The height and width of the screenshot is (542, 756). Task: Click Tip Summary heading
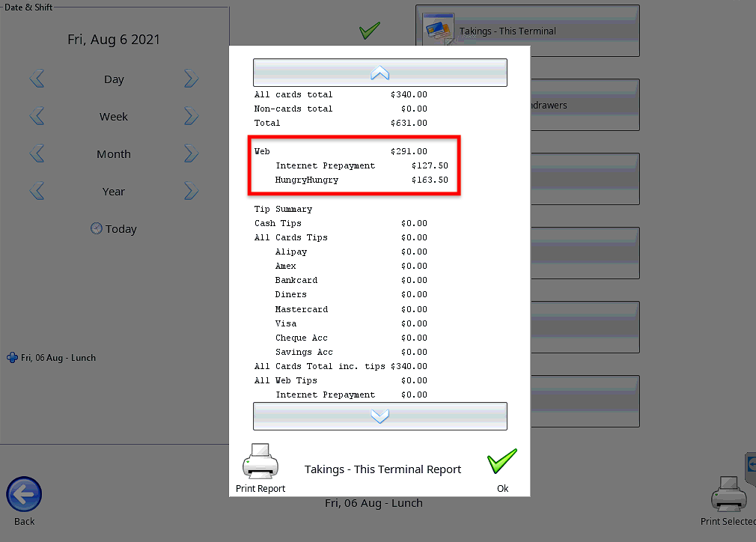pos(284,209)
